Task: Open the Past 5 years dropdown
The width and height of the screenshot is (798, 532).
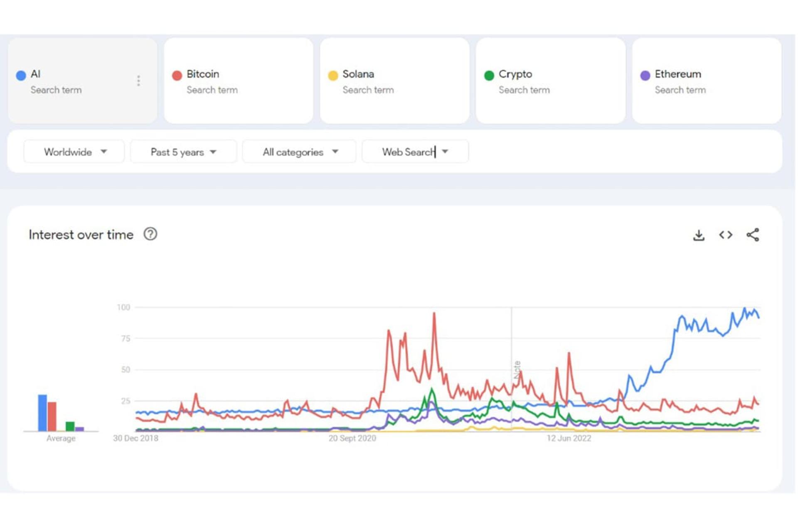Action: (x=183, y=152)
